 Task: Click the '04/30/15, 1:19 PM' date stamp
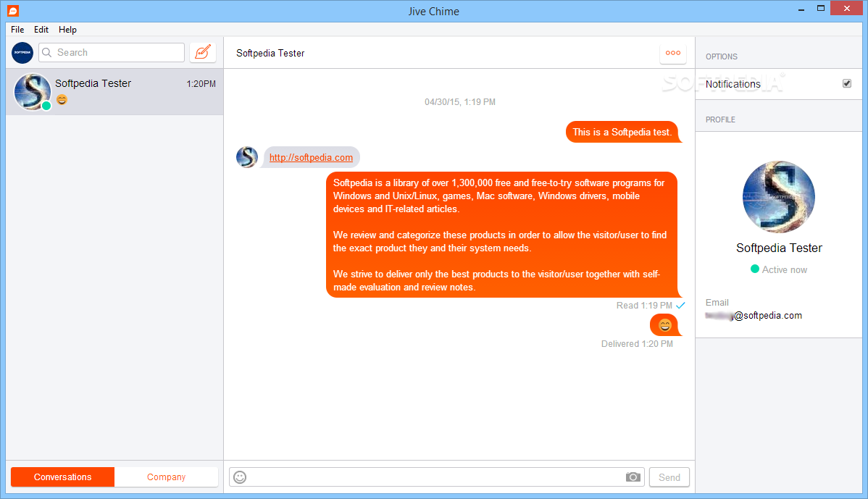click(460, 102)
